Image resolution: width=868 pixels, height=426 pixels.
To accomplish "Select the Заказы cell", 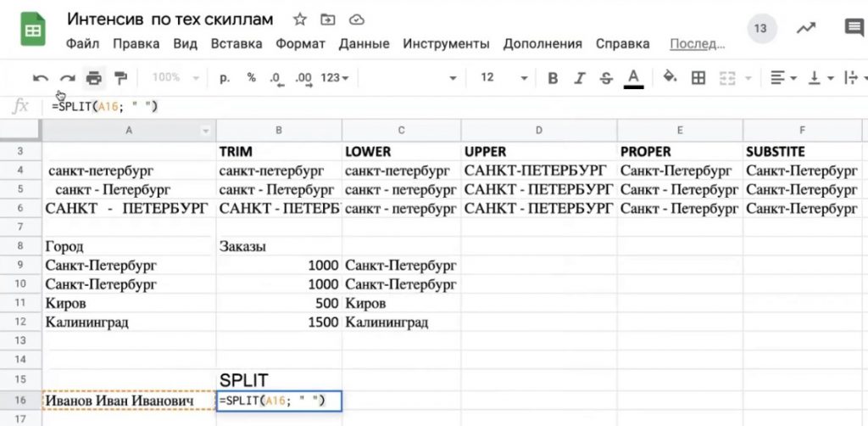I will tap(279, 246).
